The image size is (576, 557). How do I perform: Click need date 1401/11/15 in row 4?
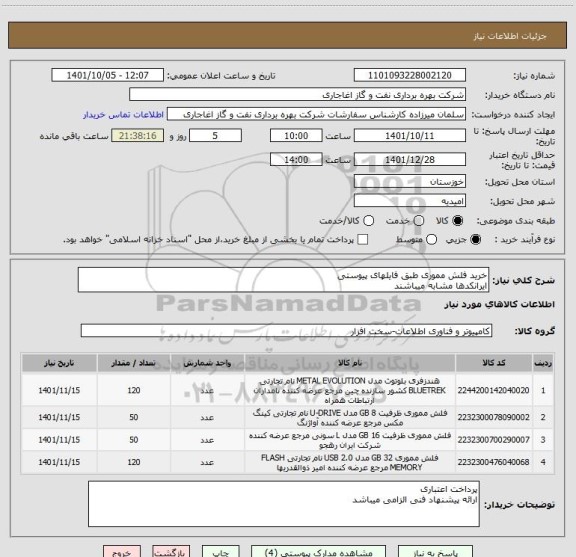click(x=59, y=462)
